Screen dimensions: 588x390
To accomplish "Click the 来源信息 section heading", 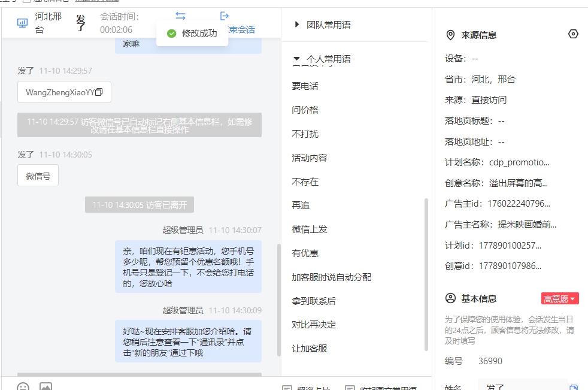I will click(479, 35).
